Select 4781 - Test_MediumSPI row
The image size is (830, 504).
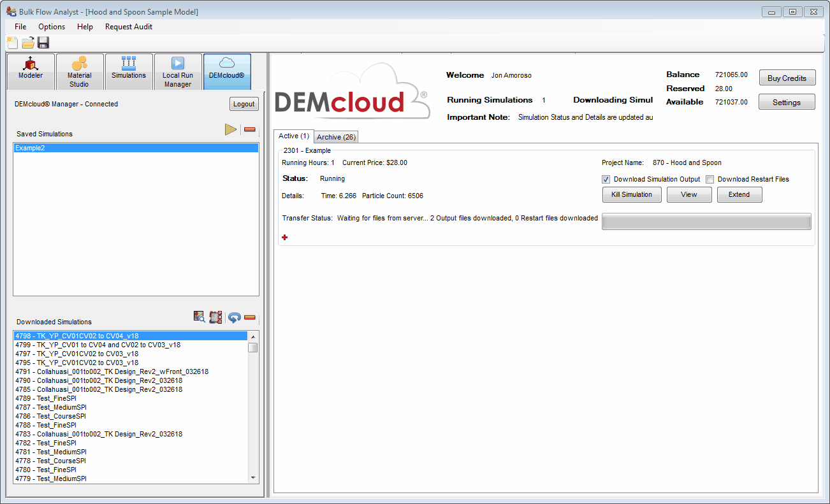[131, 452]
